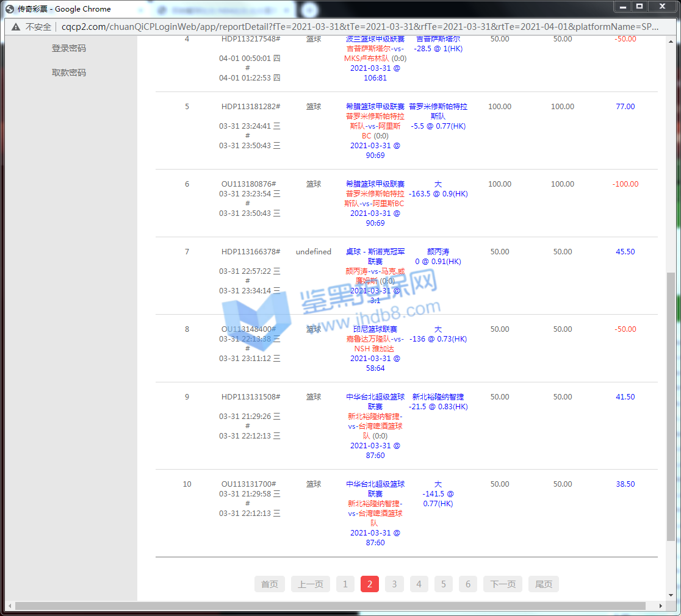Click the vertical scrollbar thumb
681x616 pixels.
coord(671,406)
